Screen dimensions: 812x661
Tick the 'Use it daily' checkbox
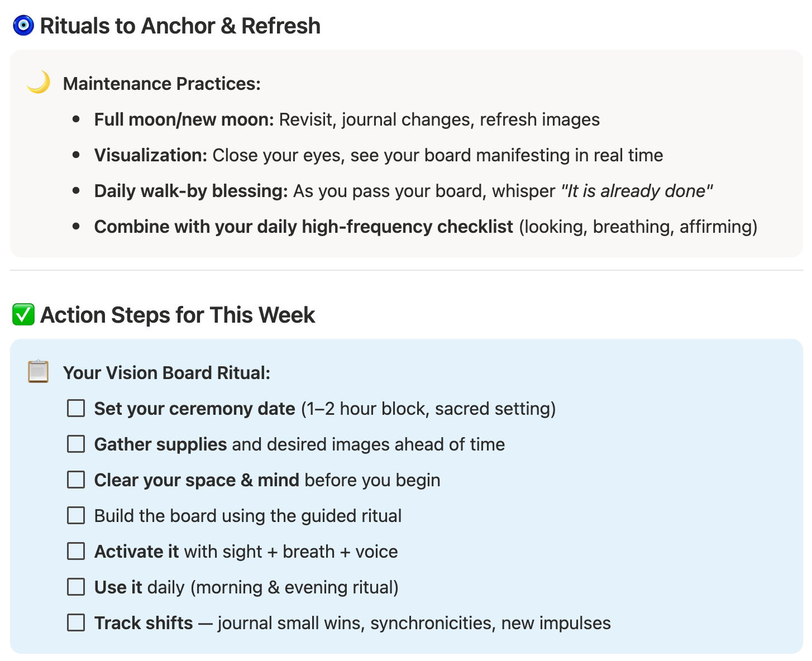pyautogui.click(x=76, y=587)
